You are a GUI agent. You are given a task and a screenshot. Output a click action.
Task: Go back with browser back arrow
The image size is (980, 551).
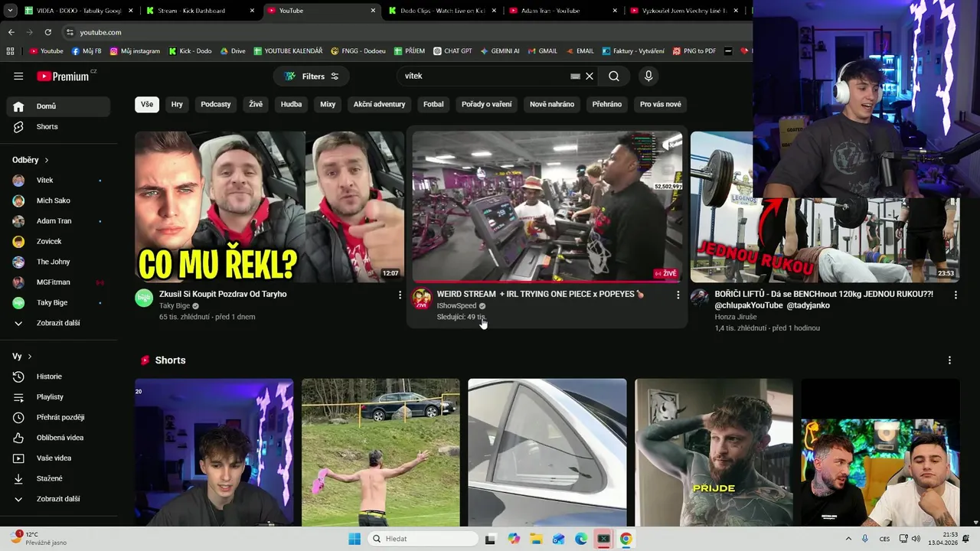11,32
